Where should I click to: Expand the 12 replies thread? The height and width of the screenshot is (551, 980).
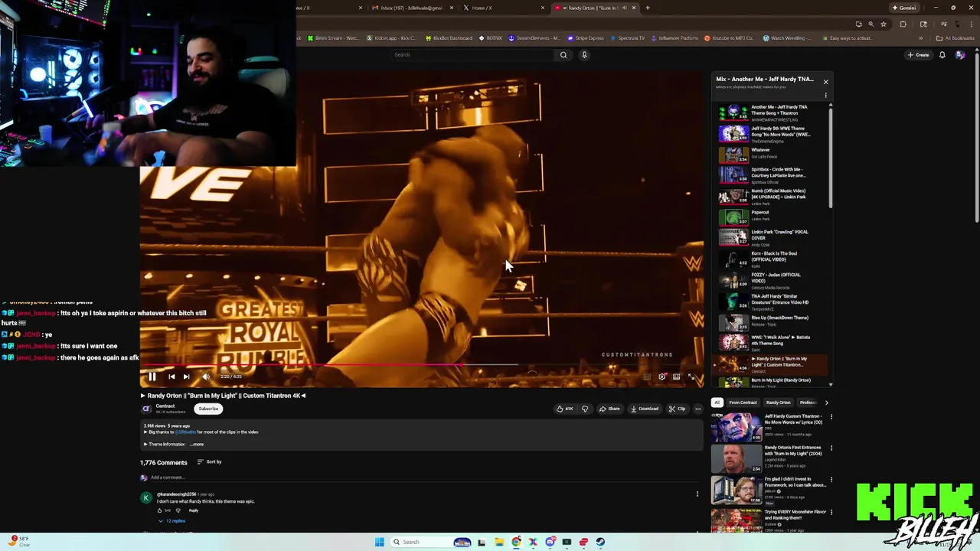tap(171, 521)
